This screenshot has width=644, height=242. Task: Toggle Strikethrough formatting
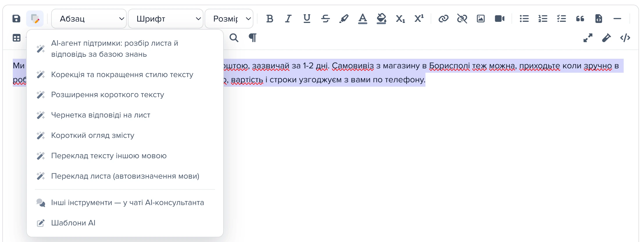tap(325, 19)
